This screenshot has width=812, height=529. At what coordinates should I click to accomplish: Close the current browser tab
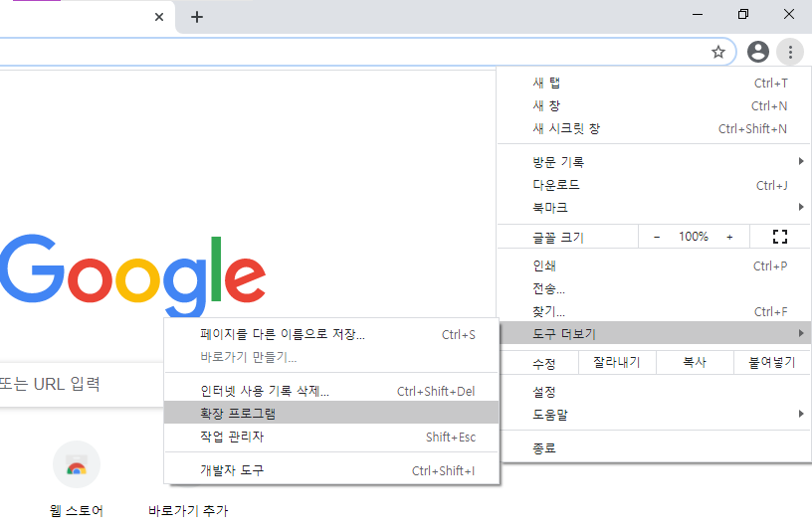tap(159, 17)
